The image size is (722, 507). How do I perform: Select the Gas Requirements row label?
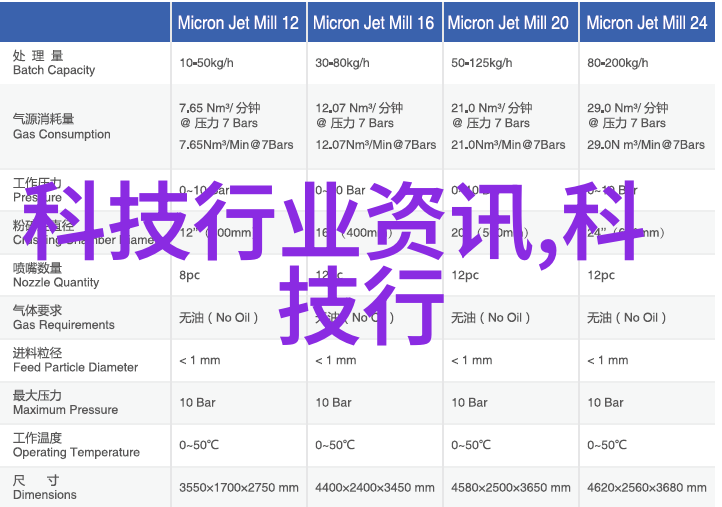[x=64, y=318]
